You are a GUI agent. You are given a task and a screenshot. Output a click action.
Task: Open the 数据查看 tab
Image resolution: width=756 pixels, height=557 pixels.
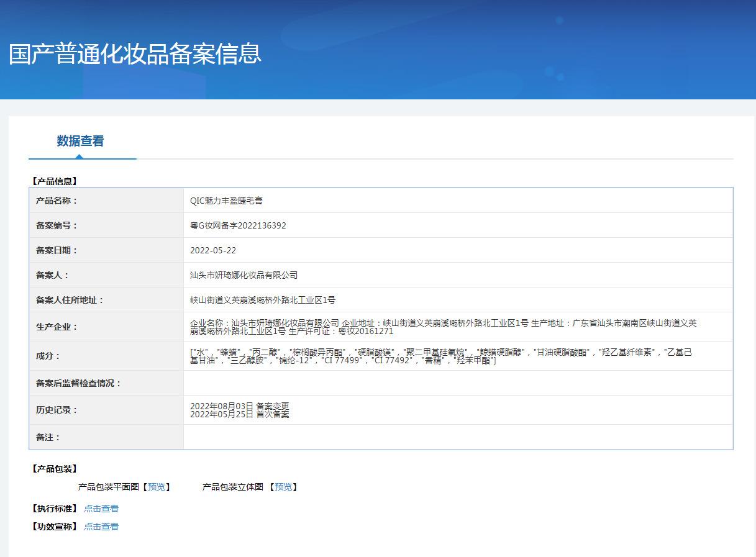tap(80, 141)
